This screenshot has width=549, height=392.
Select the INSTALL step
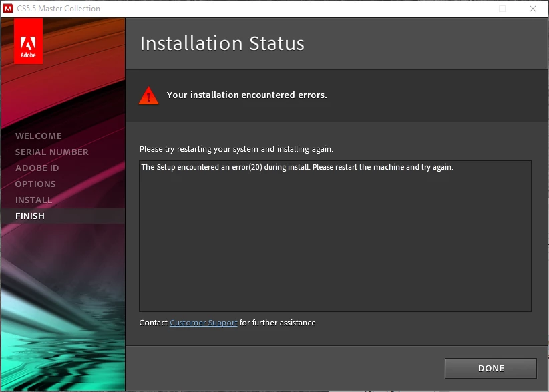(33, 200)
